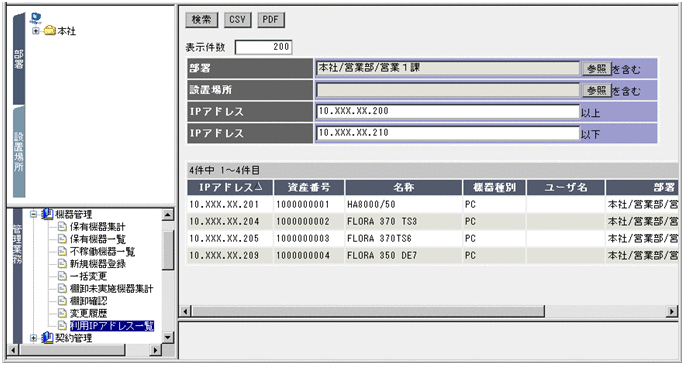
Task: Click asset number 1000000004
Action: tap(303, 256)
